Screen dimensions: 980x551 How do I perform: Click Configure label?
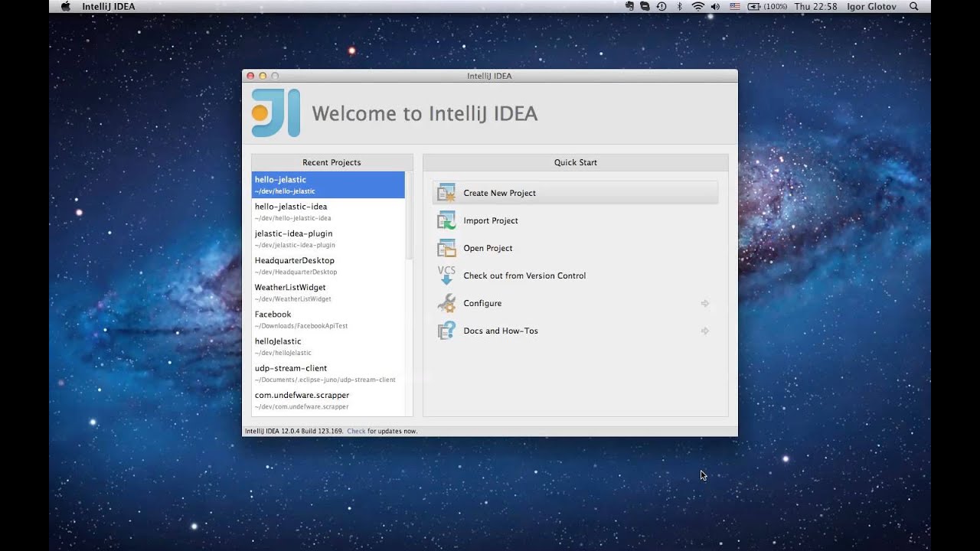[482, 303]
